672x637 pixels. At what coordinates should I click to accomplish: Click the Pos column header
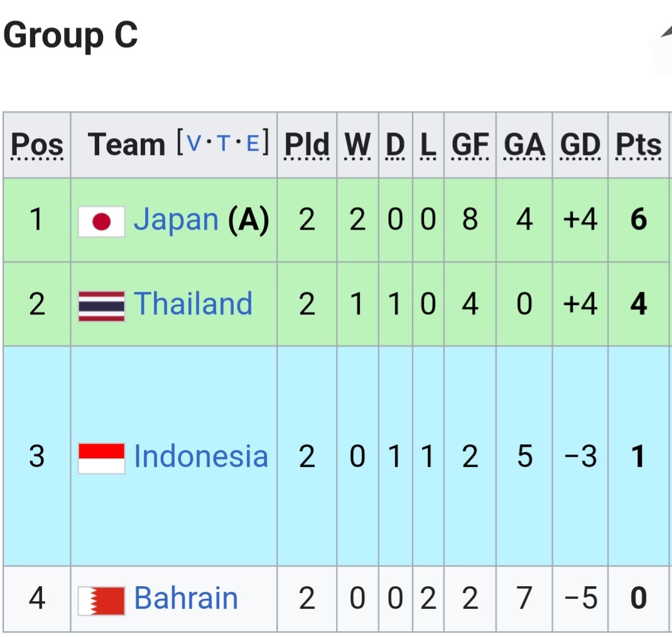coord(38,146)
